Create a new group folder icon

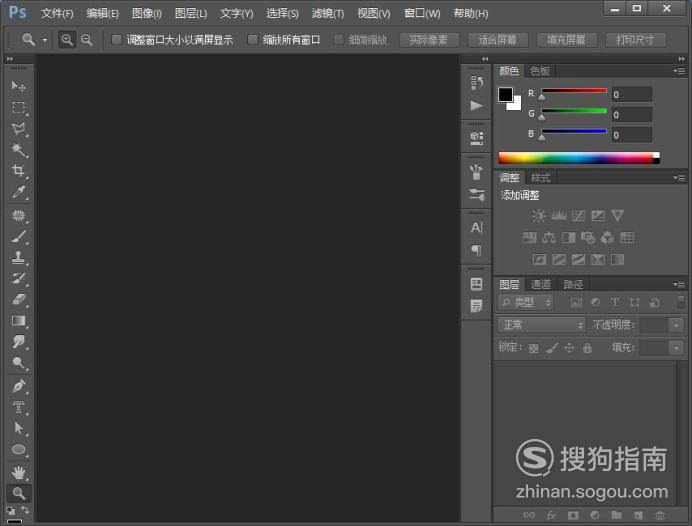pos(617,515)
